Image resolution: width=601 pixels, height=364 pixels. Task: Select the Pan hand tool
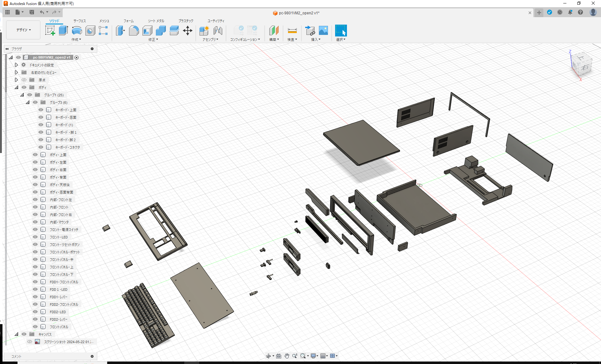tap(286, 356)
